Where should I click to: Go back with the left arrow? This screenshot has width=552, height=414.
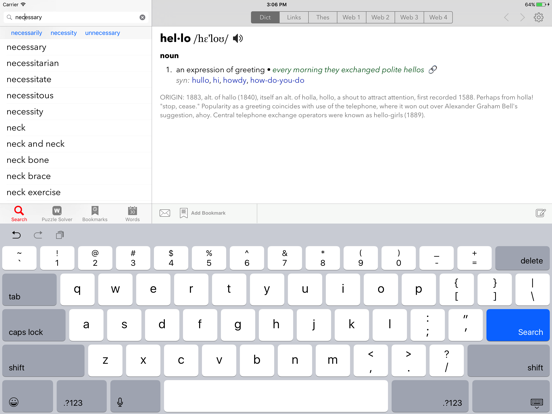coord(507,17)
